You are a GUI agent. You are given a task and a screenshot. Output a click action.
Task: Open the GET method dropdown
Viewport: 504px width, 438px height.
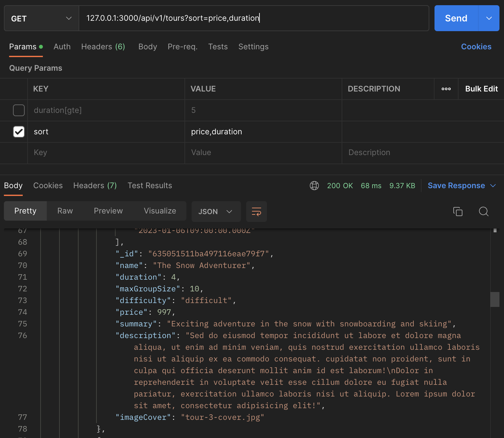(x=41, y=18)
